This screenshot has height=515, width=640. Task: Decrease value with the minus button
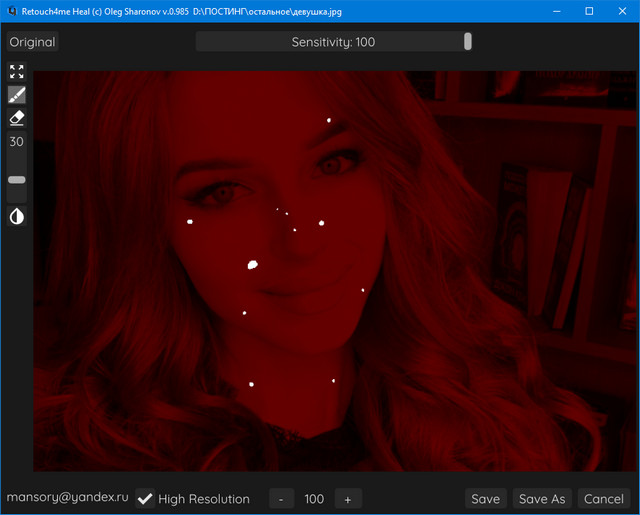pyautogui.click(x=281, y=499)
